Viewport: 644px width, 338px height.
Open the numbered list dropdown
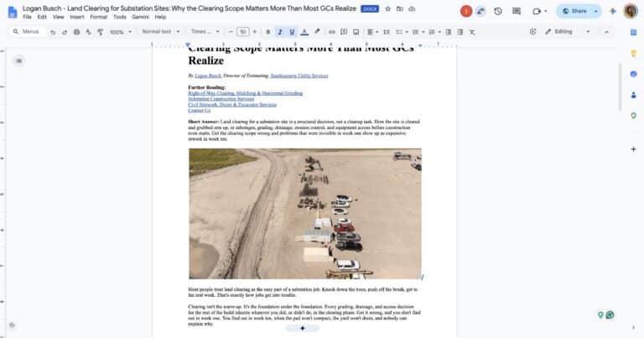tap(434, 32)
